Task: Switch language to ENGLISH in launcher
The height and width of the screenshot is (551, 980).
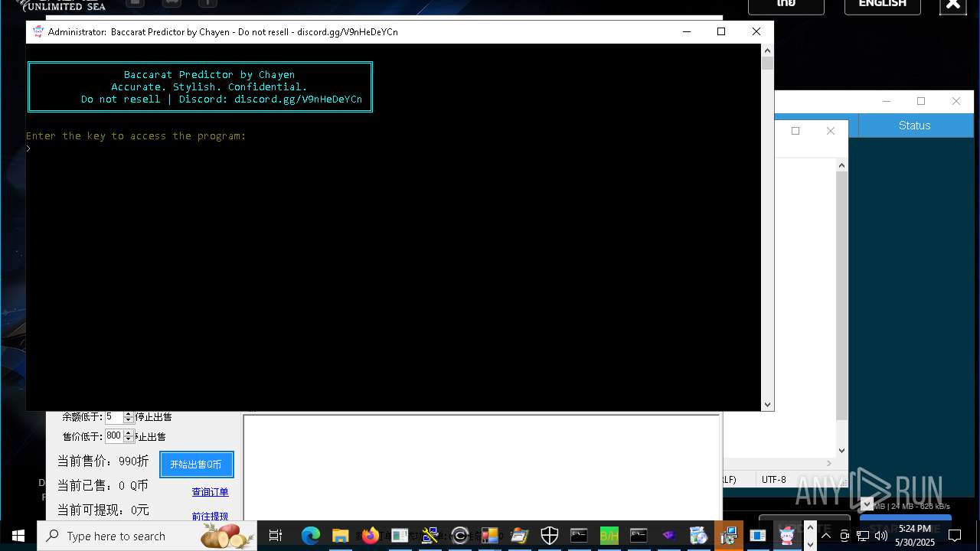Action: click(x=882, y=5)
